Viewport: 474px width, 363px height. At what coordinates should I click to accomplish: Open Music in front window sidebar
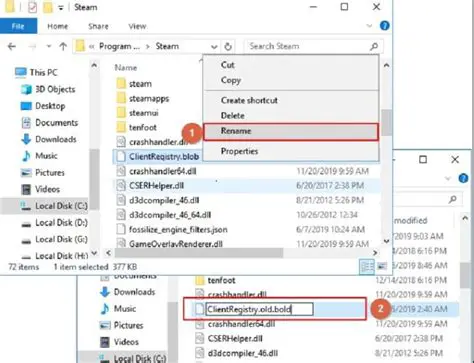pyautogui.click(x=46, y=156)
